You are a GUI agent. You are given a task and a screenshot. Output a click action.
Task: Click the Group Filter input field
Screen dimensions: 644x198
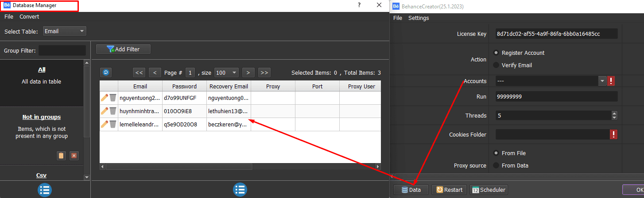[62, 50]
